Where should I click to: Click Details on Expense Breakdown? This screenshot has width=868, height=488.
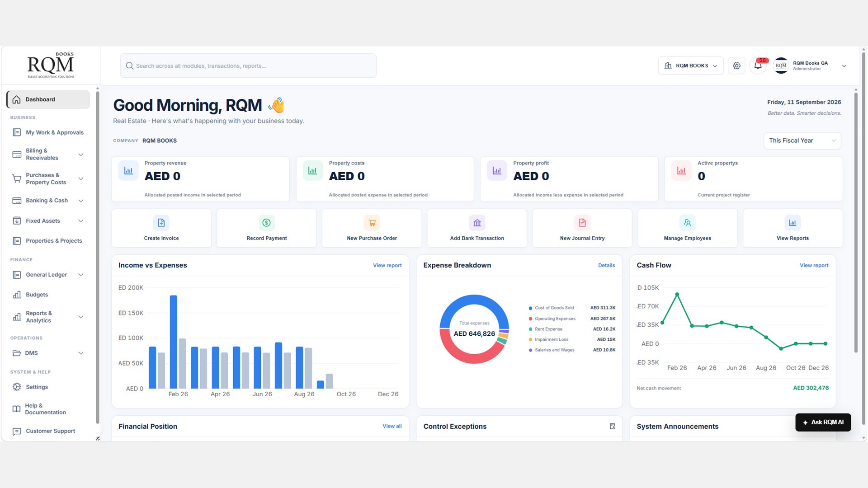pos(606,266)
